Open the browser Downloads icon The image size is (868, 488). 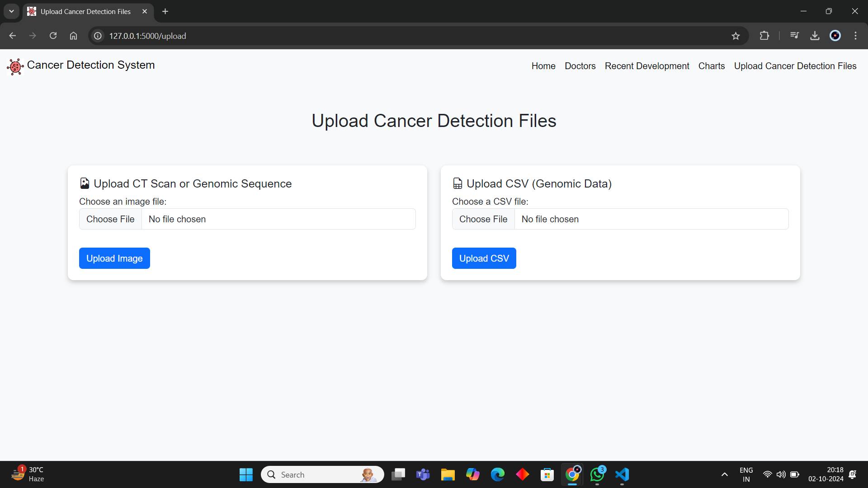(815, 36)
